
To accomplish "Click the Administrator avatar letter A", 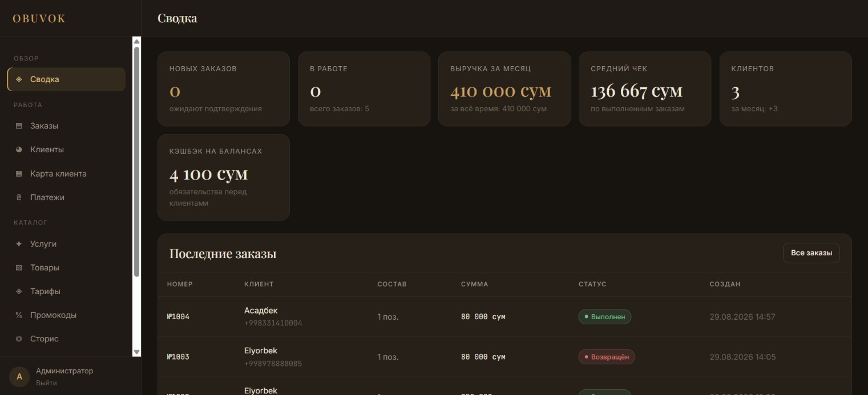I will (x=19, y=377).
